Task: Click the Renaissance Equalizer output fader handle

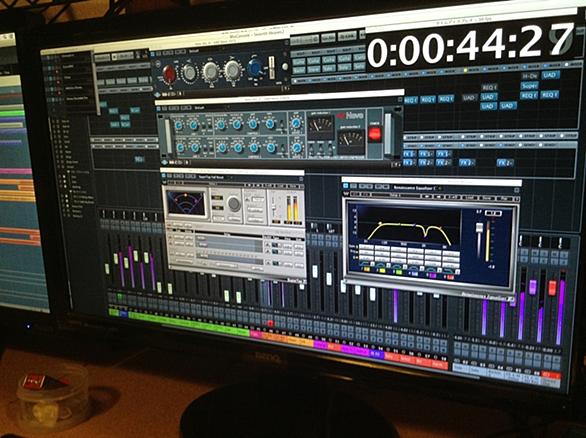Action: (x=479, y=228)
